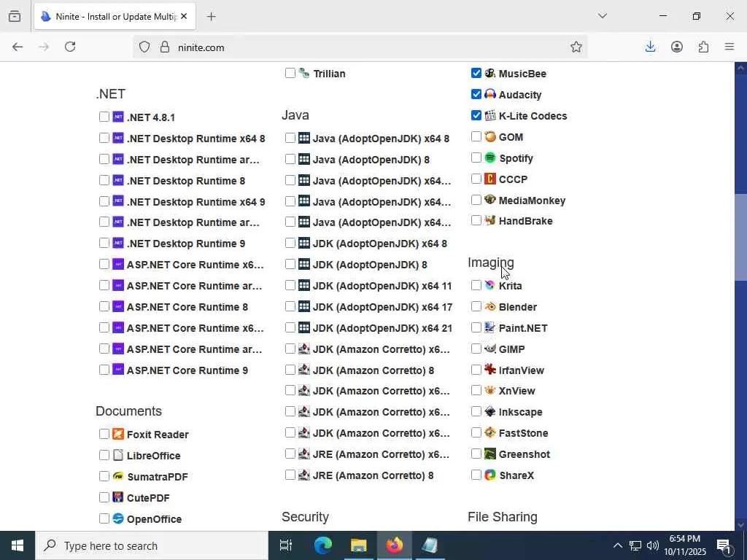This screenshot has width=747, height=560.
Task: Check the Trillian checkbox
Action: pos(290,73)
